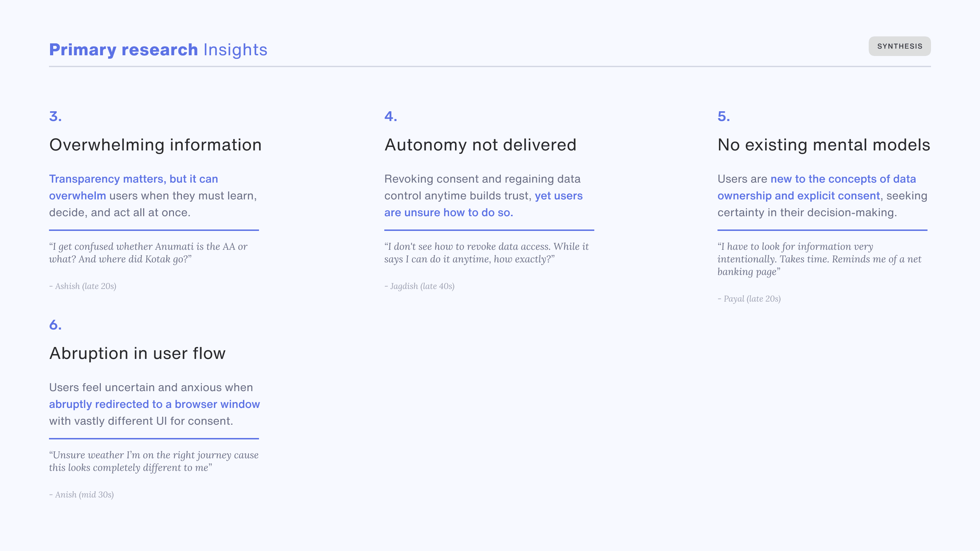
Task: Click highlighted text are unsure how to do so
Action: [449, 213]
